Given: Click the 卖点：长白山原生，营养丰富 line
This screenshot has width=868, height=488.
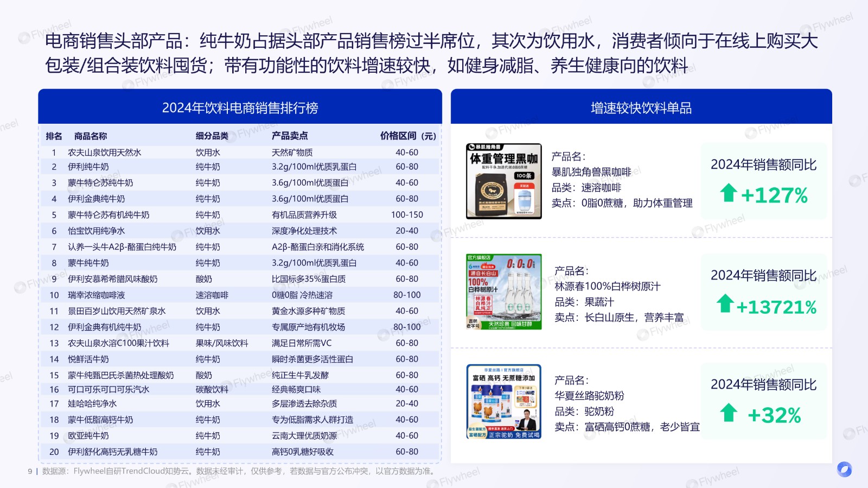Looking at the screenshot, I should point(619,318).
